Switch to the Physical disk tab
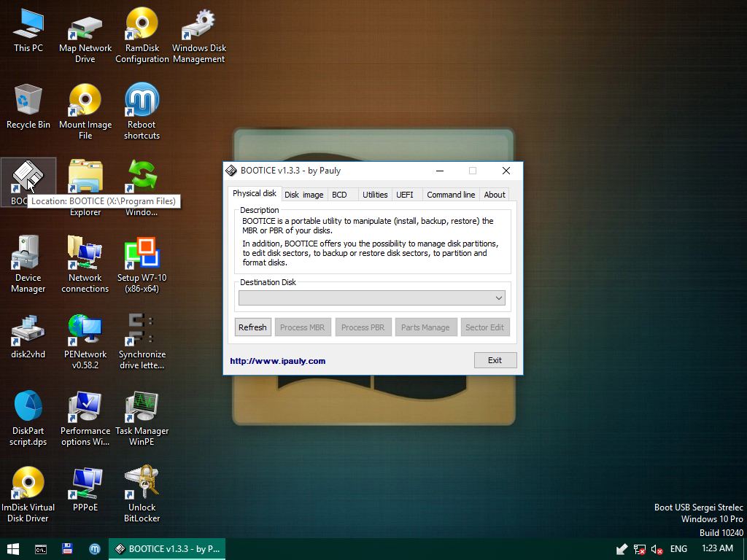747x560 pixels. pos(255,193)
